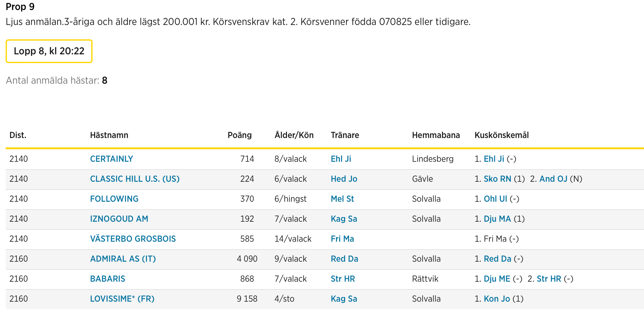Open driver And OJ profile
The width and height of the screenshot is (644, 321).
coord(553,179)
